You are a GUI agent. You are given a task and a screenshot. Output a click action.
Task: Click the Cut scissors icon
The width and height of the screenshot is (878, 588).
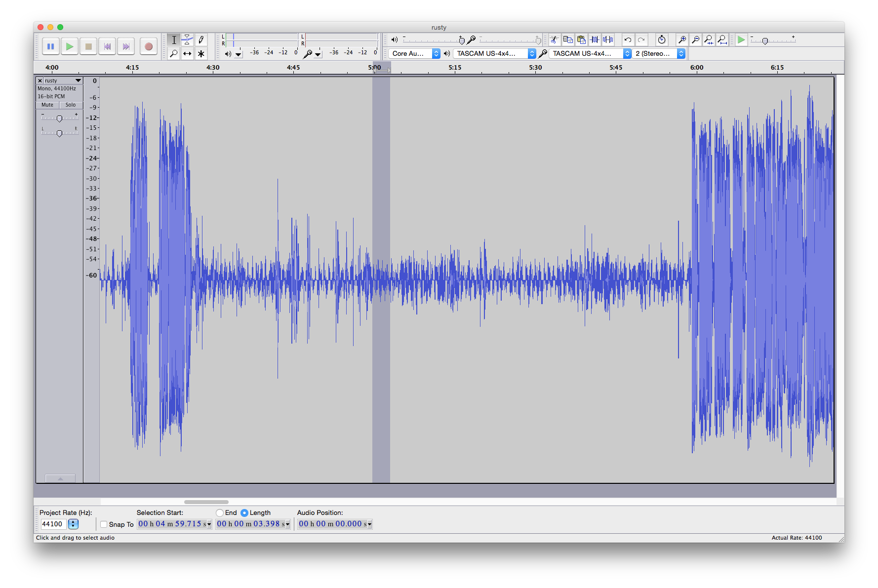pyautogui.click(x=555, y=39)
